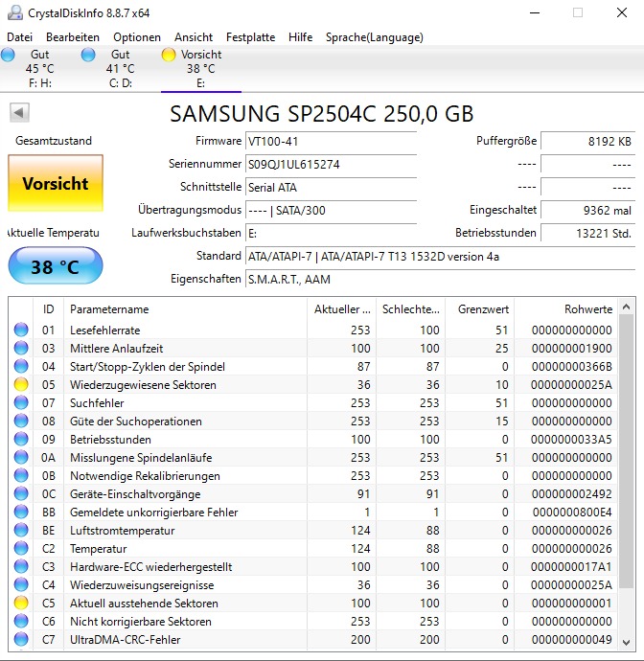This screenshot has width=644, height=661.
Task: Click status icon of Temperatur row C2
Action: pyautogui.click(x=21, y=548)
